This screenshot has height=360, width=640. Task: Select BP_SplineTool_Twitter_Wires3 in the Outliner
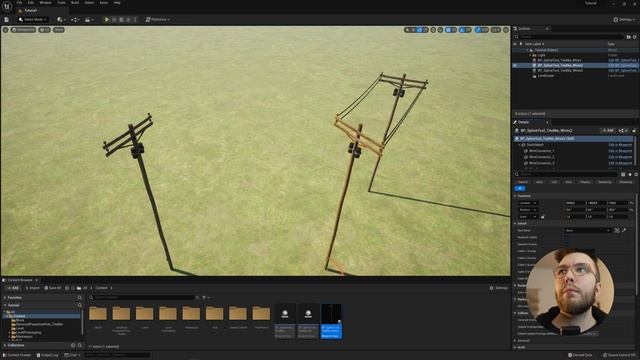click(x=560, y=70)
